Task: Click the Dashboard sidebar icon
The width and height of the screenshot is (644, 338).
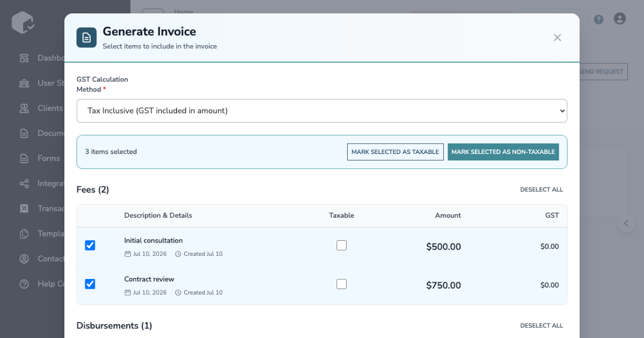Action: pyautogui.click(x=24, y=58)
